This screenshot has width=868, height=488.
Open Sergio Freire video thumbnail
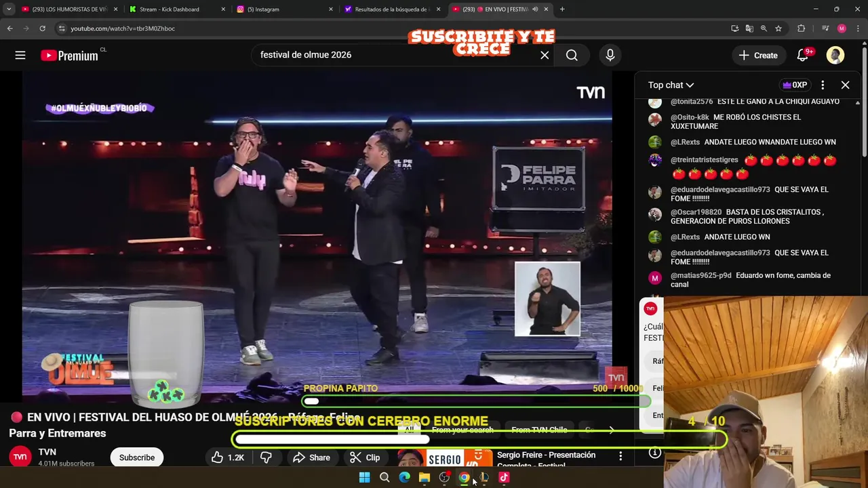point(445,459)
